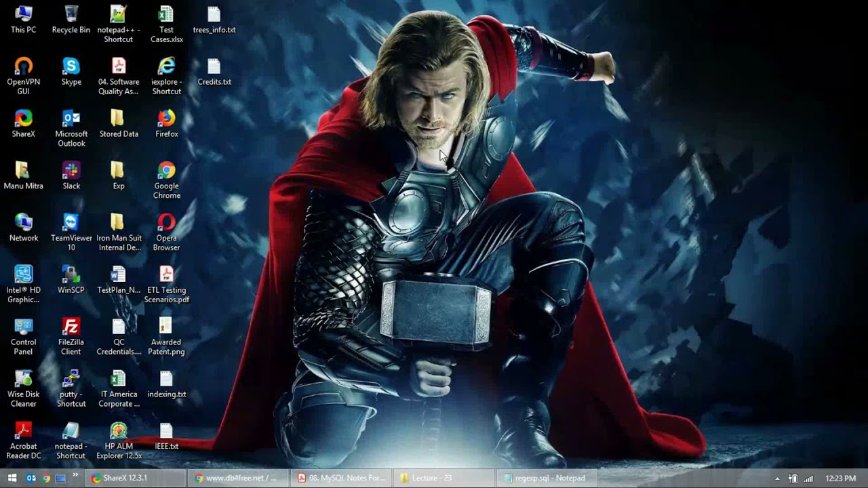Select the Acrobat Reader DC icon

[x=23, y=441]
